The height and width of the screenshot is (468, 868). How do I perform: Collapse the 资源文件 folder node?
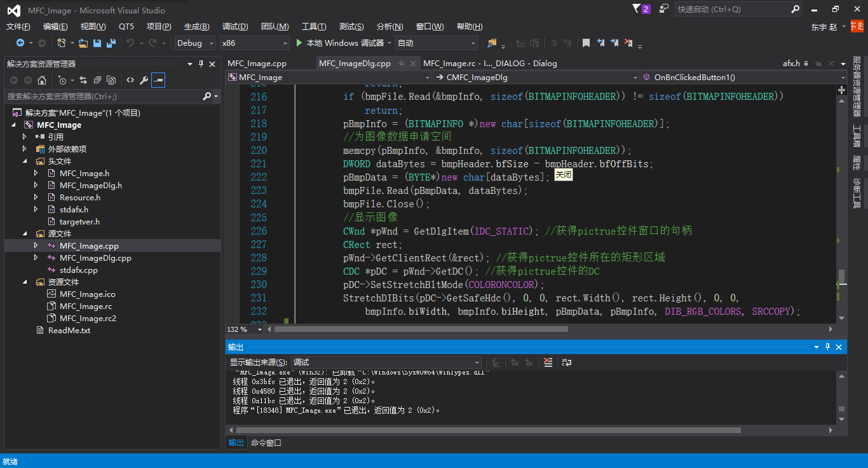pyautogui.click(x=25, y=282)
